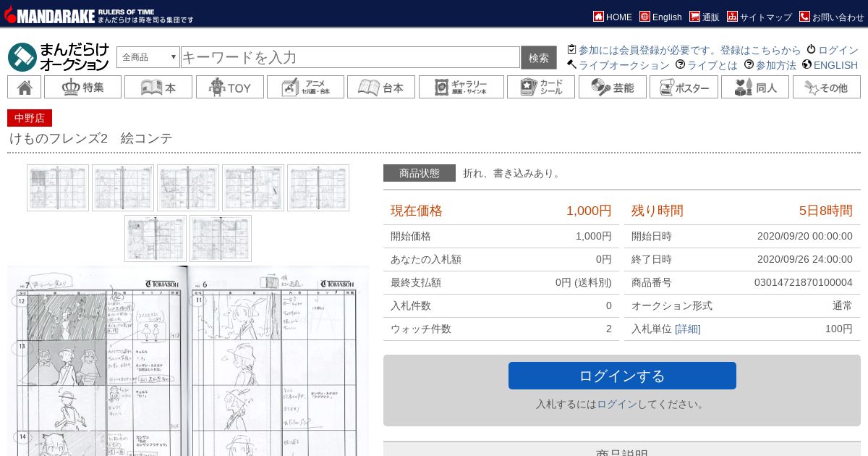Click the item number 03014721870100004
The image size is (868, 456).
click(x=804, y=282)
